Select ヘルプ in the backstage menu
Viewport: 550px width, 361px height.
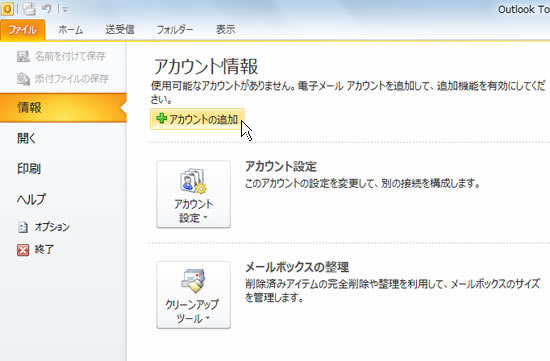(31, 199)
